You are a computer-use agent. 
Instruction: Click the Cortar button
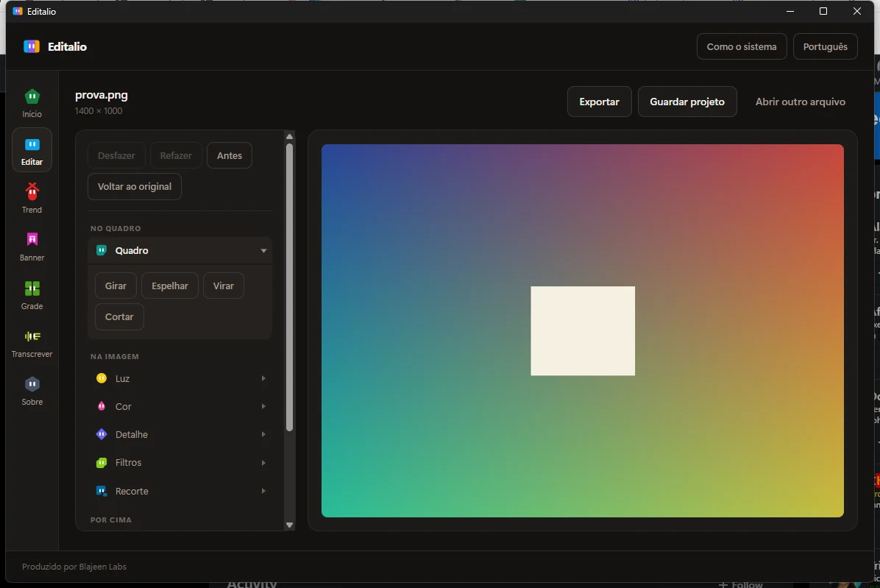[x=119, y=317]
